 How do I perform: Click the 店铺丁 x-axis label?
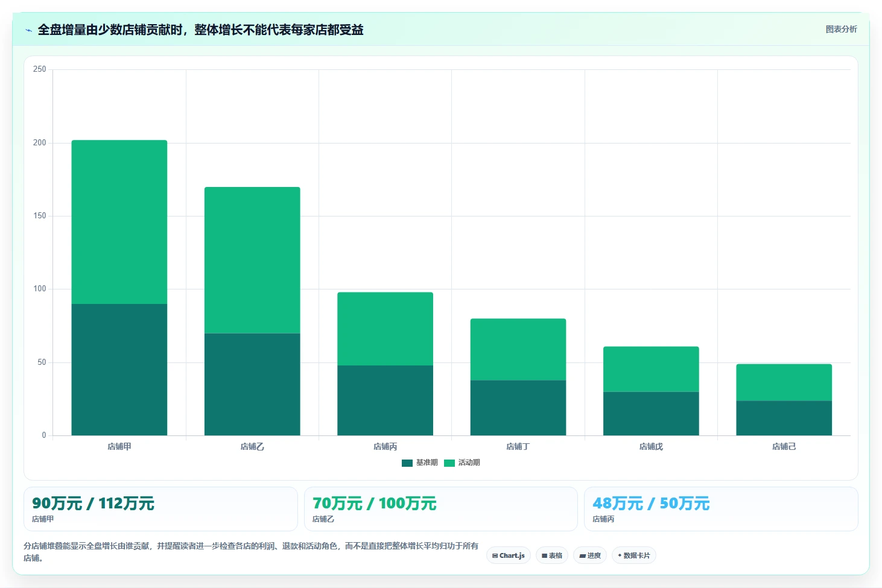[x=518, y=447]
